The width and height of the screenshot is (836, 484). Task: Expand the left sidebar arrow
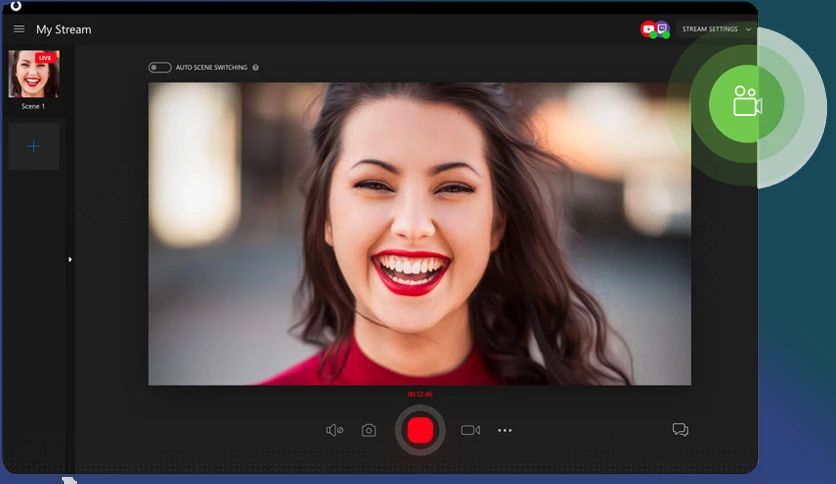pos(70,260)
